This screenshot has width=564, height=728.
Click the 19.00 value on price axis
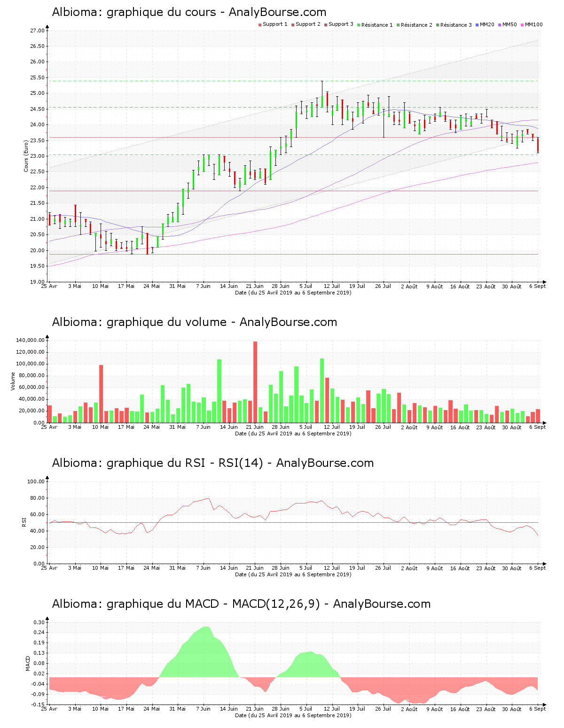(37, 282)
